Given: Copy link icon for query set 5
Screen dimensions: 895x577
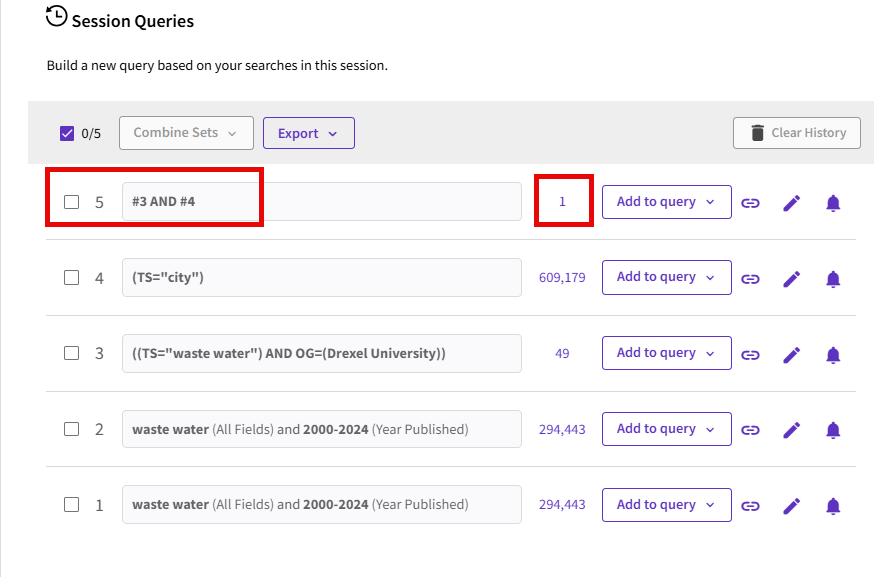Looking at the screenshot, I should (750, 203).
